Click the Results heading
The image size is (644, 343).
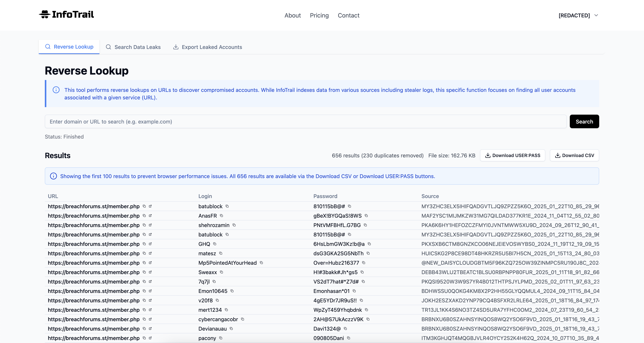57,155
